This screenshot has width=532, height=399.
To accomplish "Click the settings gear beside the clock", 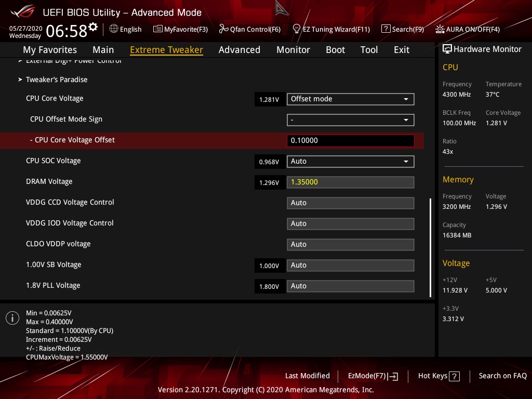I will [93, 27].
